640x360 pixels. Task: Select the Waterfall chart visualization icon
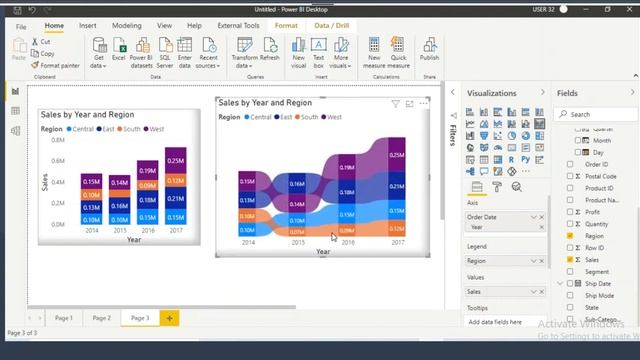[x=470, y=136]
